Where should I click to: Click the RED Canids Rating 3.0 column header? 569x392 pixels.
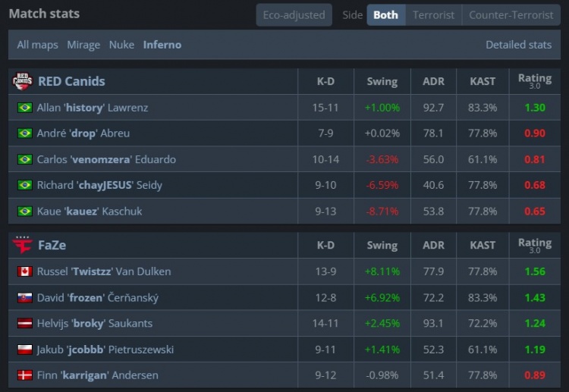(534, 81)
